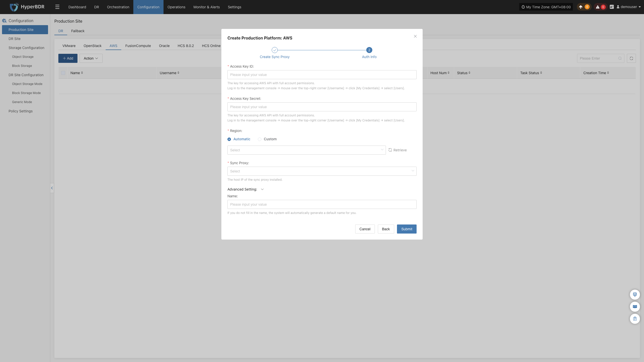
Task: Open the Monitor & Alerts menu
Action: tap(207, 7)
